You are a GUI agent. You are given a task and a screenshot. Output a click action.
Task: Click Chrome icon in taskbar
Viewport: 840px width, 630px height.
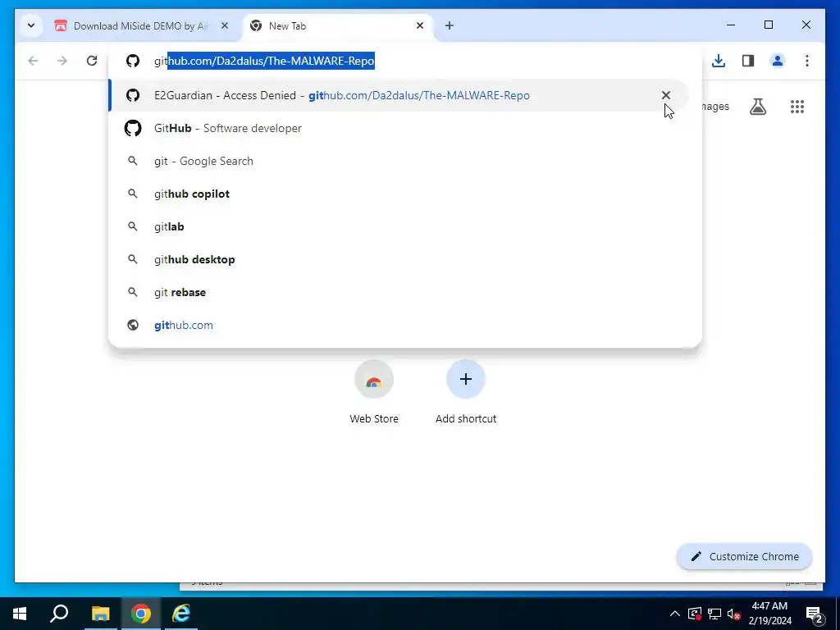141,614
